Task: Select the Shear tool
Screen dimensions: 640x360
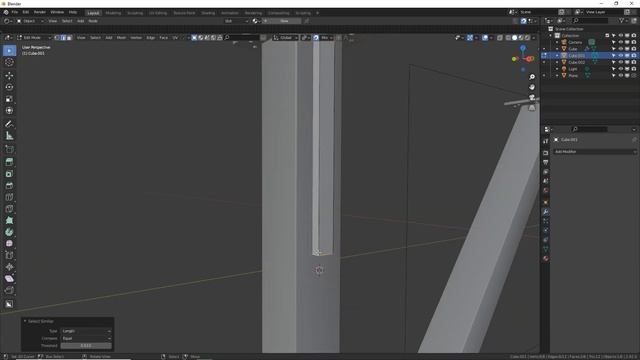Action: tap(9, 278)
